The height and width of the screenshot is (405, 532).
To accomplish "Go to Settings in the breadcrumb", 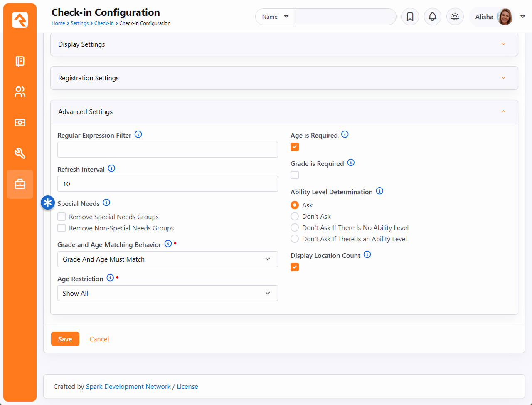I will tap(79, 23).
